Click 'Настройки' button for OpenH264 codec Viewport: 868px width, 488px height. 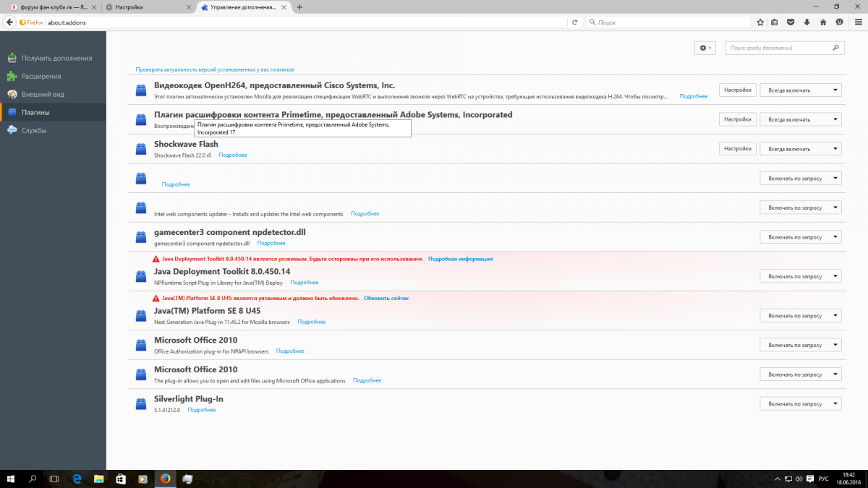[738, 90]
